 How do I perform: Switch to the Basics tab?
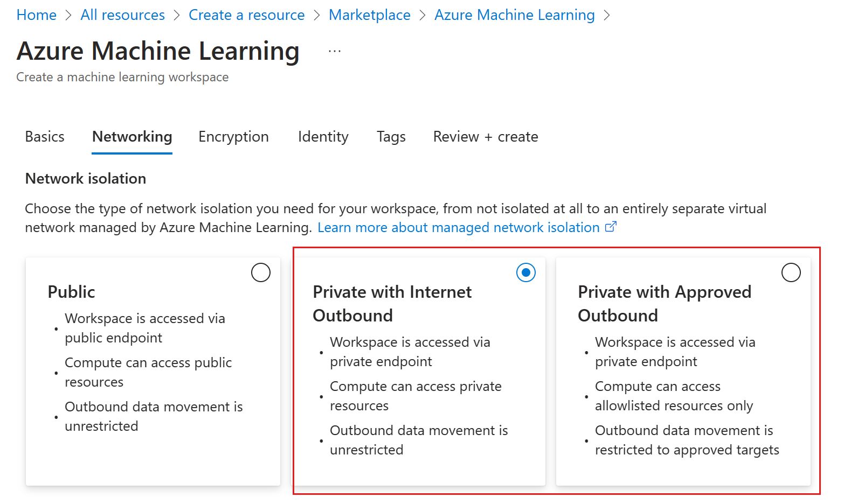(x=45, y=137)
